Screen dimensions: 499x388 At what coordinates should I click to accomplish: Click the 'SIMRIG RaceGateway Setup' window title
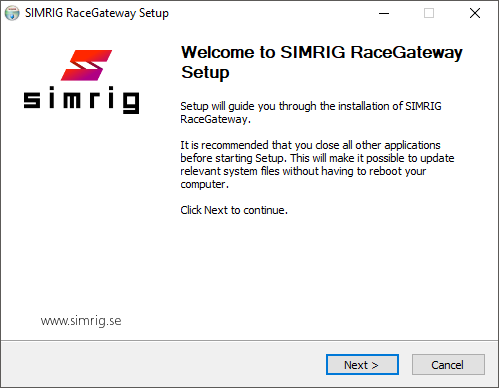click(x=97, y=13)
